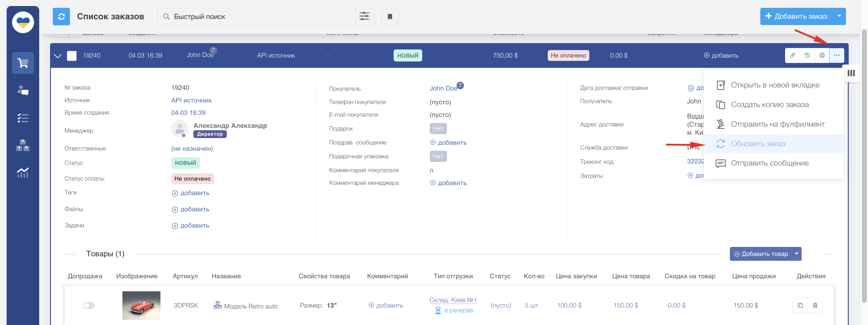Viewport: 868px width, 325px height.
Task: Click the 5 шт. quantity value
Action: click(x=532, y=305)
